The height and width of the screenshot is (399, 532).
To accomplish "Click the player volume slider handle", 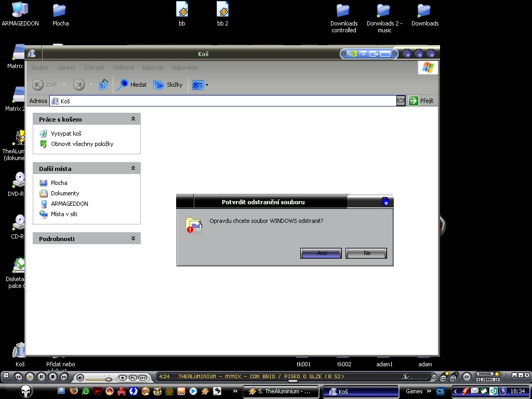I will pyautogui.click(x=109, y=379).
